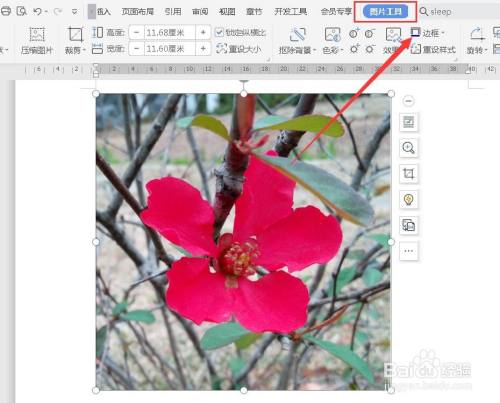
Task: Switch to the 页面布局 tab
Action: [x=138, y=12]
